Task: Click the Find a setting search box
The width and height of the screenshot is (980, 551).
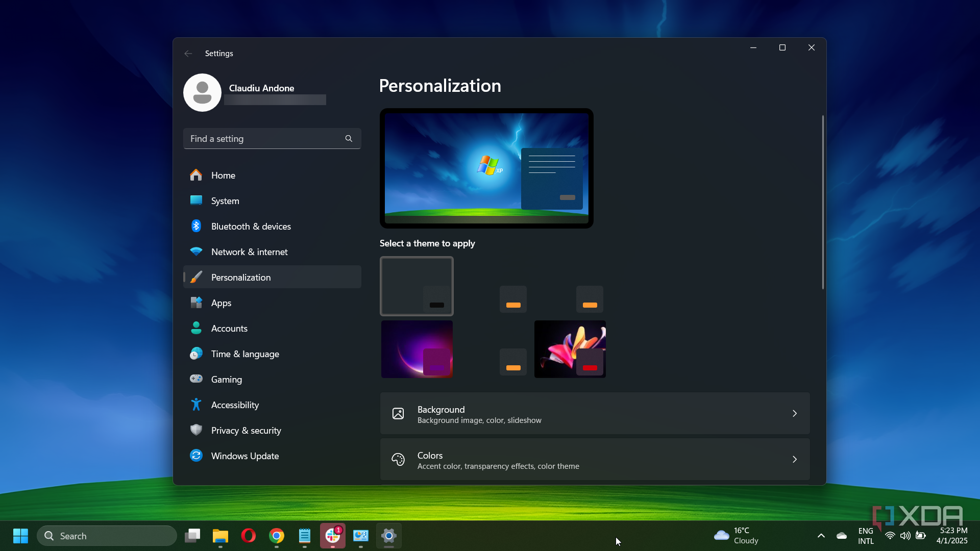Action: click(272, 138)
